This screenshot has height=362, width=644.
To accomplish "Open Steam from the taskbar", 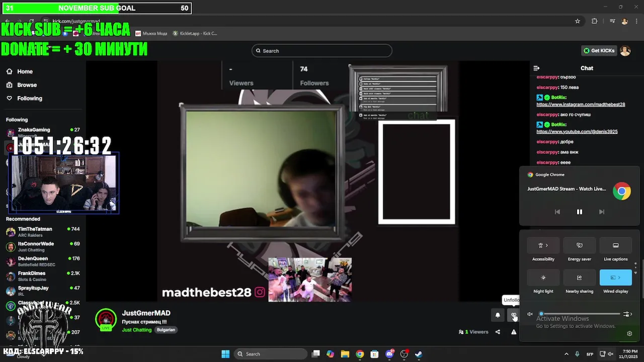I will pyautogui.click(x=419, y=354).
